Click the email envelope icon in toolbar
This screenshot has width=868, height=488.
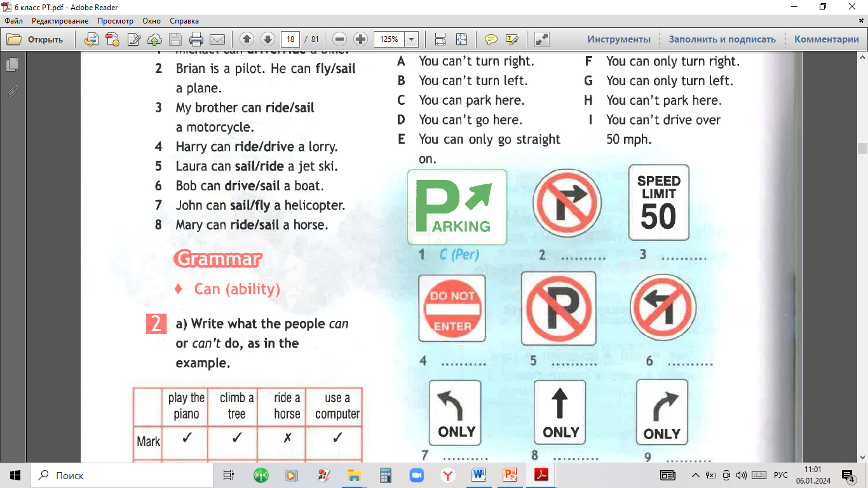tap(217, 39)
